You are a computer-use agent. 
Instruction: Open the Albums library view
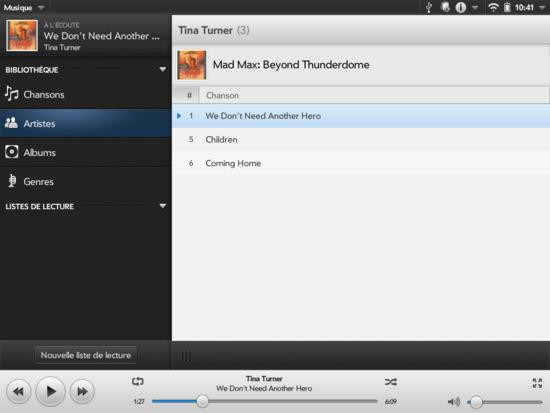86,152
